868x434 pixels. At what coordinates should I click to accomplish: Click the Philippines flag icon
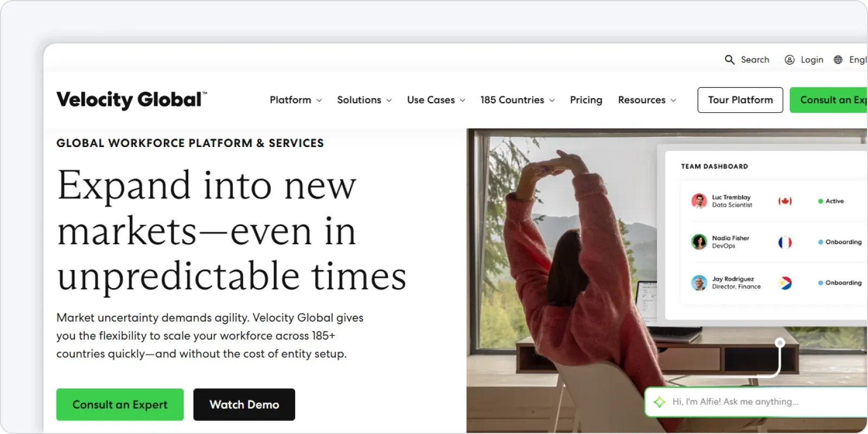pos(785,283)
